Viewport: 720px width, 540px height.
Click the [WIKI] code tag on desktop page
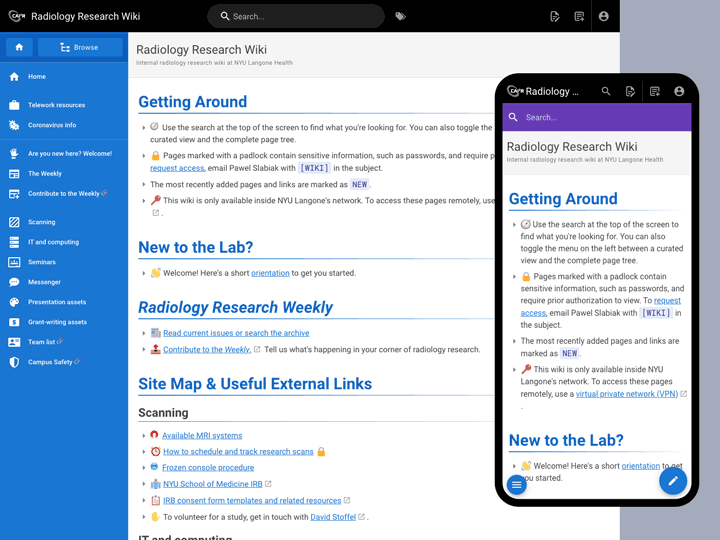[x=314, y=168]
